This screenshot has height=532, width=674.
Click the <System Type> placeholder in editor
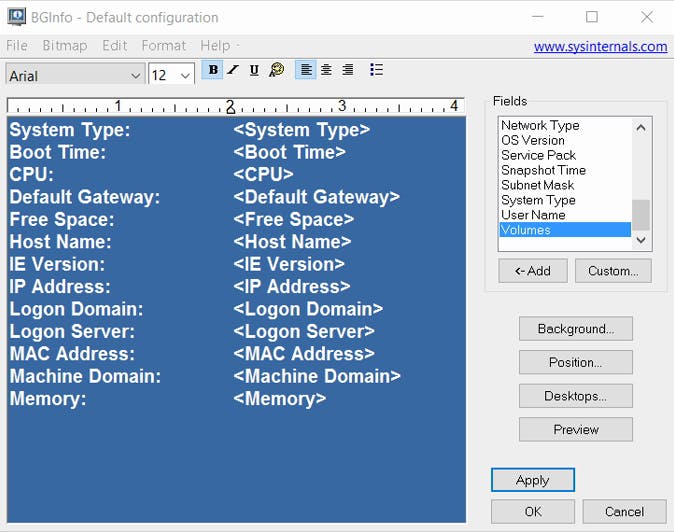coord(302,130)
